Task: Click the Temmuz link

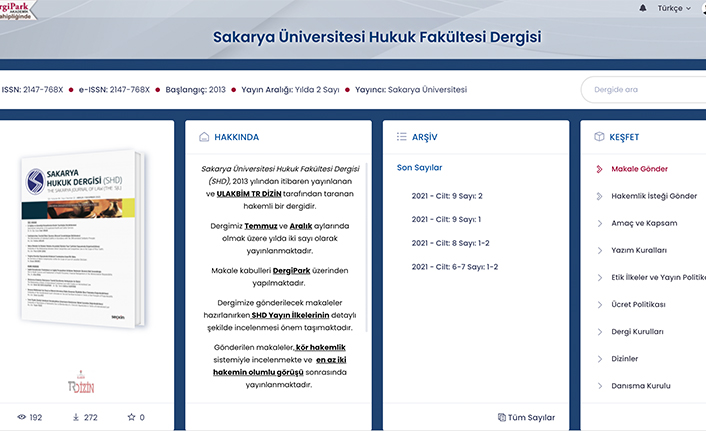Action: point(261,226)
